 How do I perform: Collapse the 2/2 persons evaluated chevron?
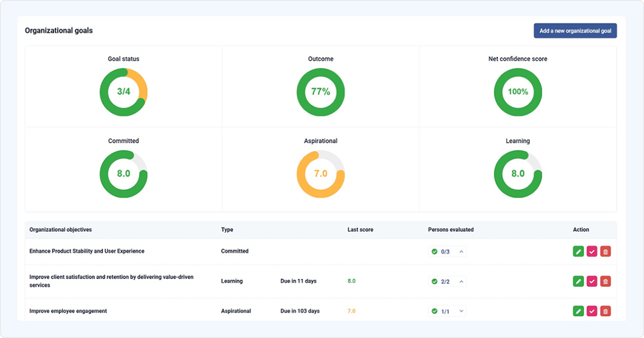point(460,281)
